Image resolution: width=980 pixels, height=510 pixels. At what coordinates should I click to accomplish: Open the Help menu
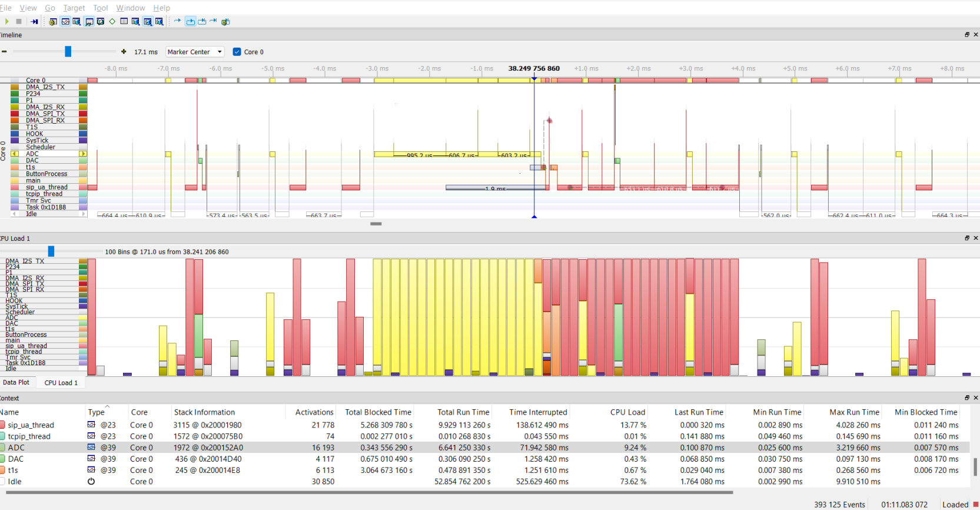pyautogui.click(x=162, y=8)
